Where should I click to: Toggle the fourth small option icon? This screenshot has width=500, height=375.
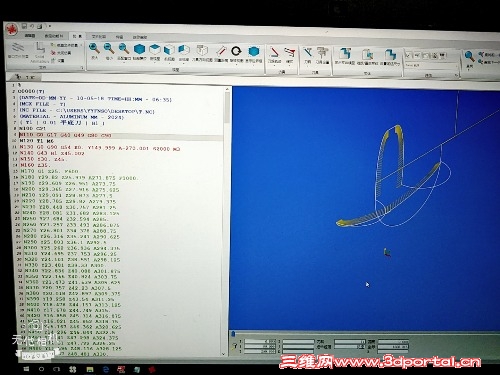pyautogui.click(x=434, y=56)
